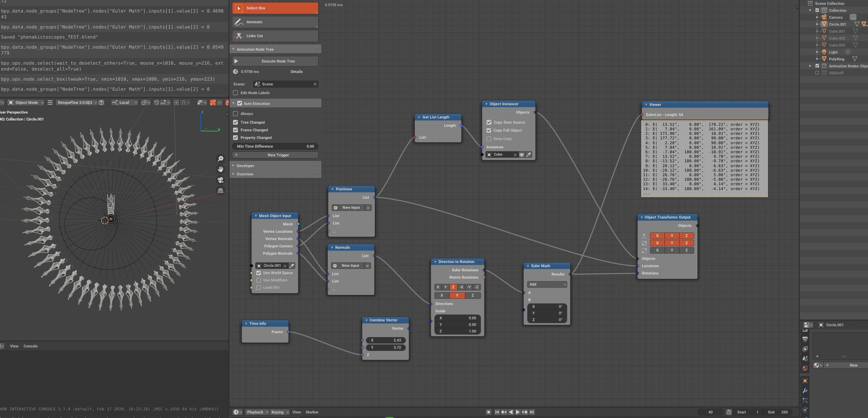Screen dimensions: 868x418
Task: Switch to the Console tab
Action: pyautogui.click(x=31, y=346)
